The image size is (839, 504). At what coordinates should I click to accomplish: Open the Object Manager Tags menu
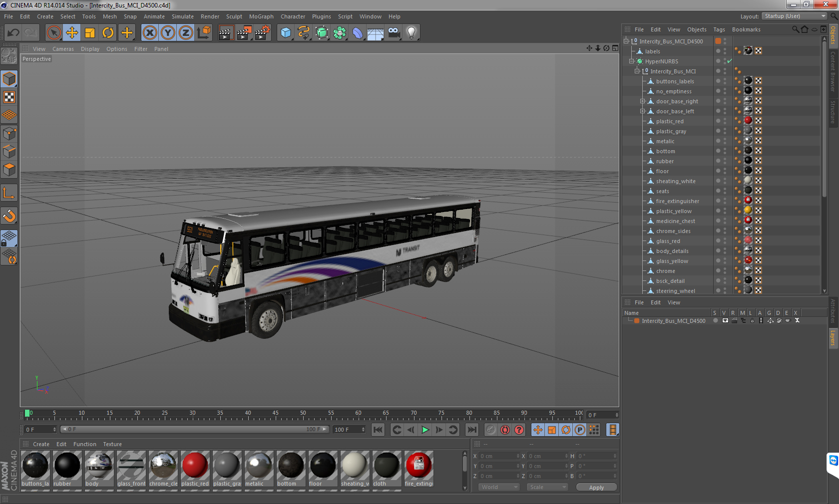719,29
